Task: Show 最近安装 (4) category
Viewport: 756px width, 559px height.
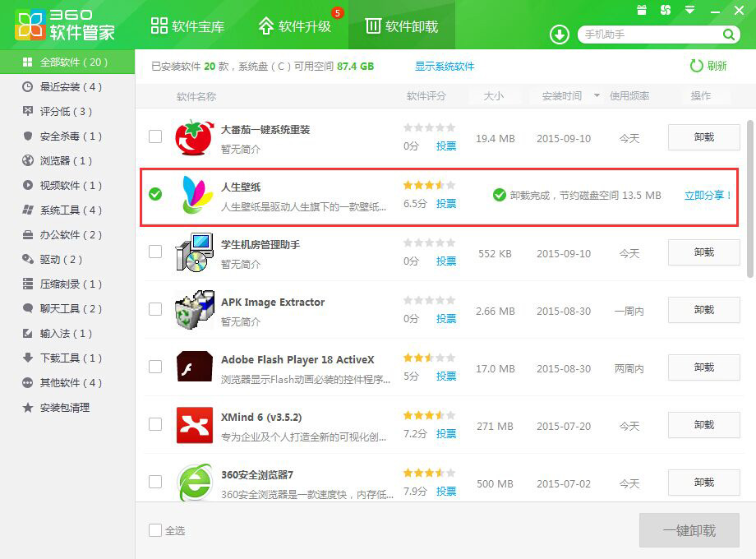Action: pyautogui.click(x=67, y=87)
